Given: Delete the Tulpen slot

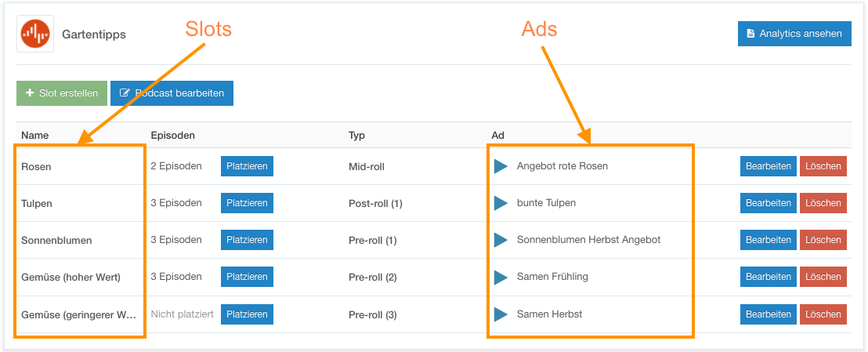Looking at the screenshot, I should tap(823, 203).
